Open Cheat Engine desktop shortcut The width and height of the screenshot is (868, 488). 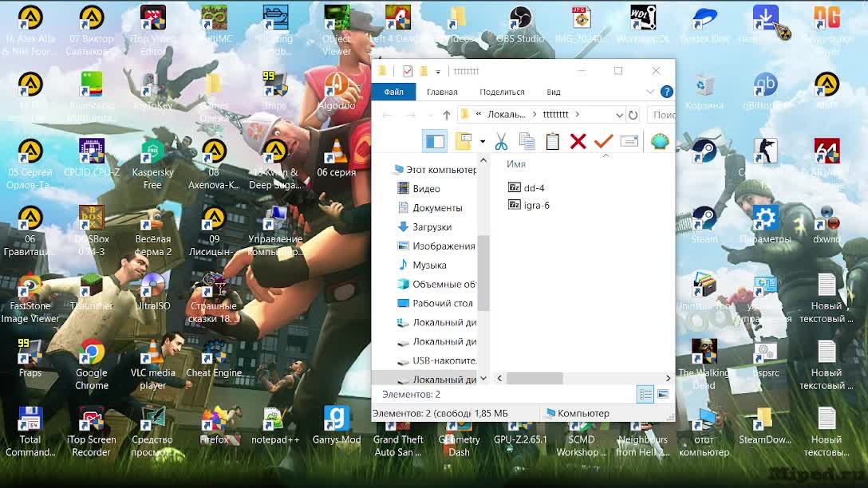tap(214, 359)
